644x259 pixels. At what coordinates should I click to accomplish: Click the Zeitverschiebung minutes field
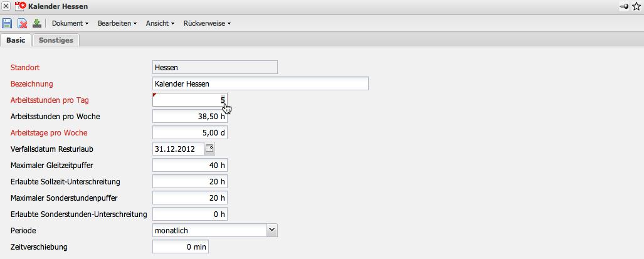click(181, 246)
